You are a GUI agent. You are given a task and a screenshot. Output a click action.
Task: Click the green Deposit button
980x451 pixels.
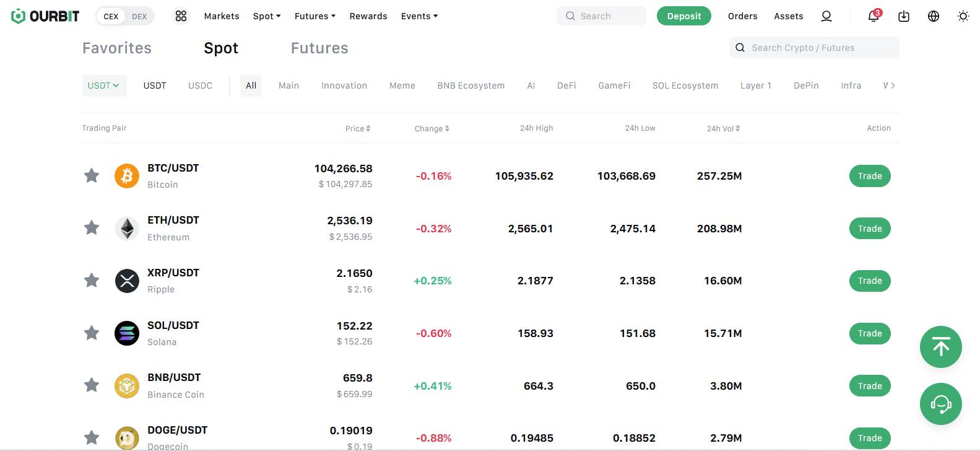[x=684, y=16]
